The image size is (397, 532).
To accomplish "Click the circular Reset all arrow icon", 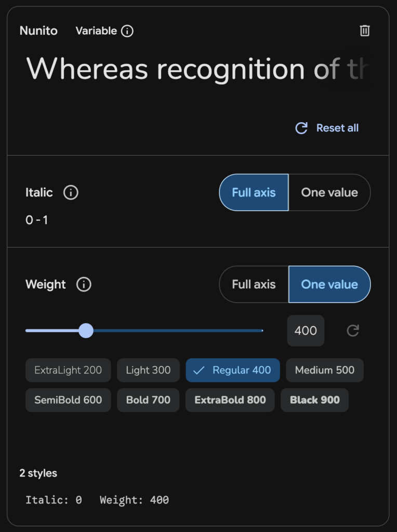I will [x=301, y=128].
